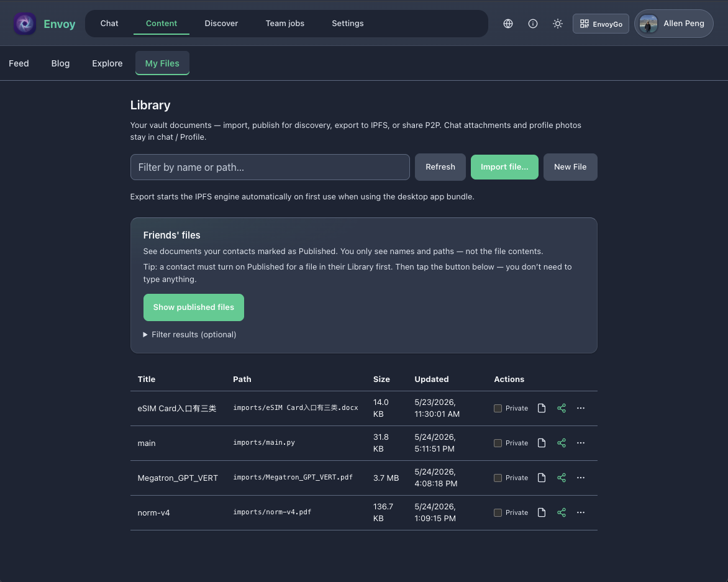Share the eSIM Card file
The width and height of the screenshot is (728, 582).
[562, 408]
